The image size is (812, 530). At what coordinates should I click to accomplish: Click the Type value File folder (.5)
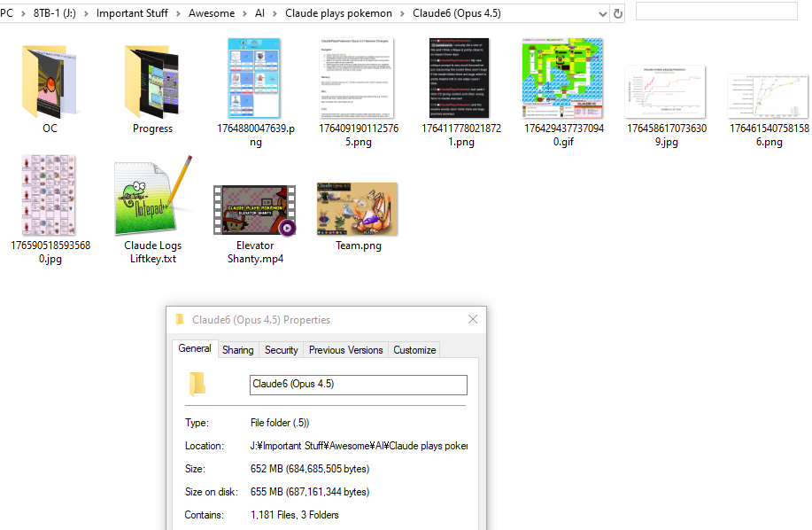(280, 423)
